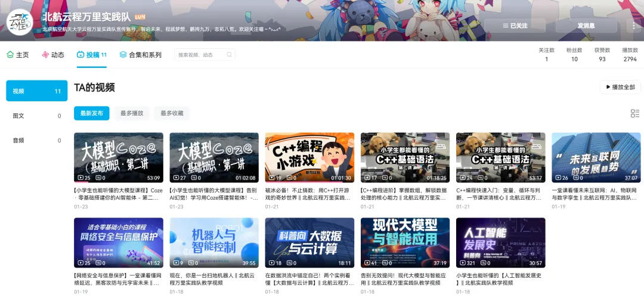
Task: Click title 告别AI幻觉！学习用Coze搭建智能体
Action: coord(214,194)
